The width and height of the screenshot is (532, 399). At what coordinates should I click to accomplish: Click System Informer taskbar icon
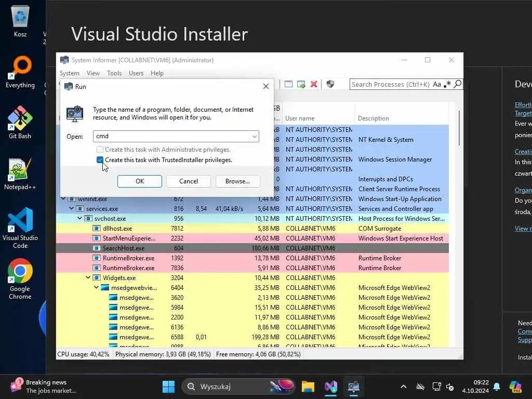click(x=353, y=387)
